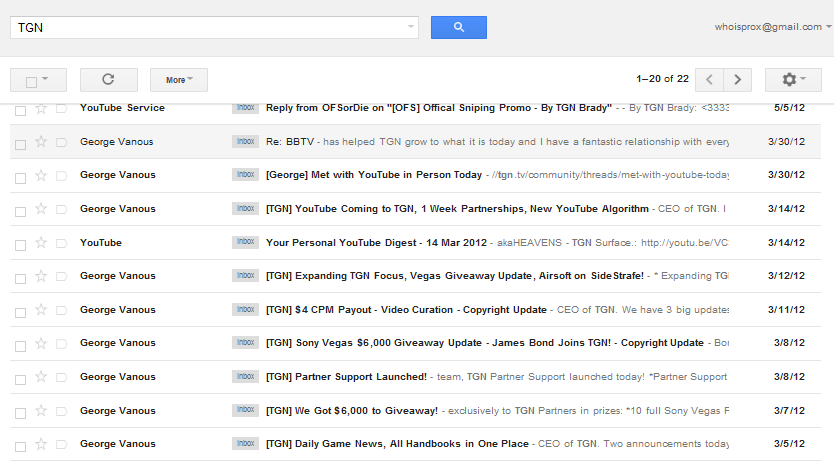Image resolution: width=834 pixels, height=462 pixels.
Task: Star the We Got $6,000 to Giveaway email
Action: coord(41,410)
